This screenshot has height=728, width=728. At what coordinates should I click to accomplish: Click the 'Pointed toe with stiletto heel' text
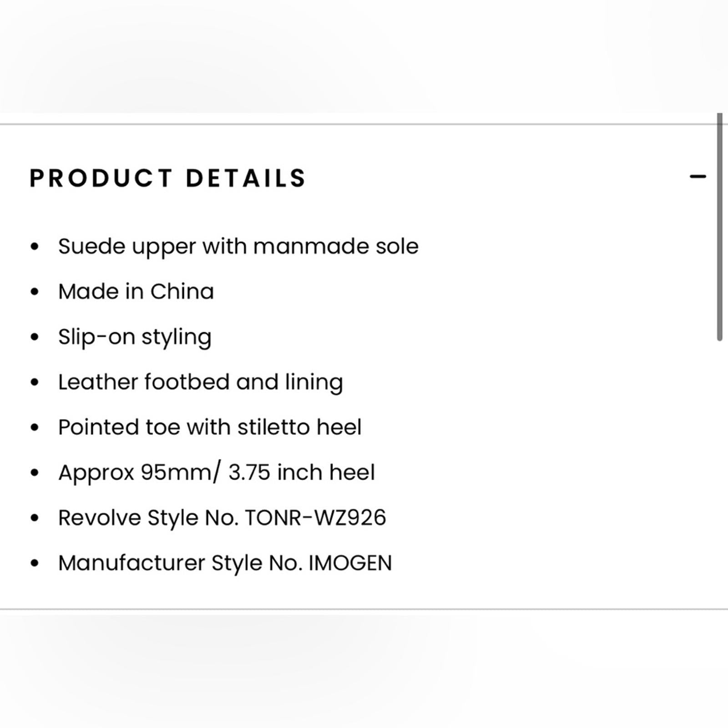click(x=210, y=427)
